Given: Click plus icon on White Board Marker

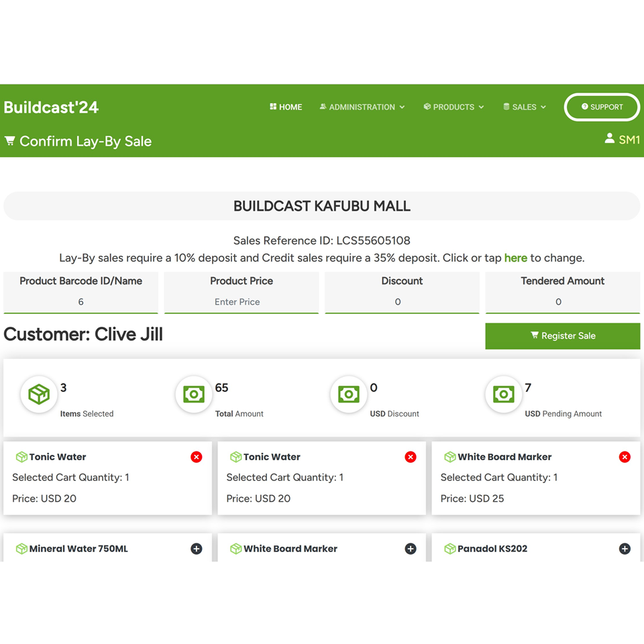Looking at the screenshot, I should 411,549.
